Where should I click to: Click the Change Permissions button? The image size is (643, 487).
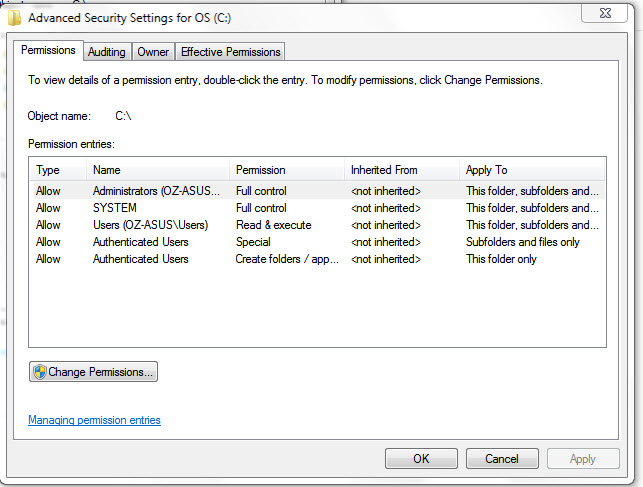tap(93, 372)
